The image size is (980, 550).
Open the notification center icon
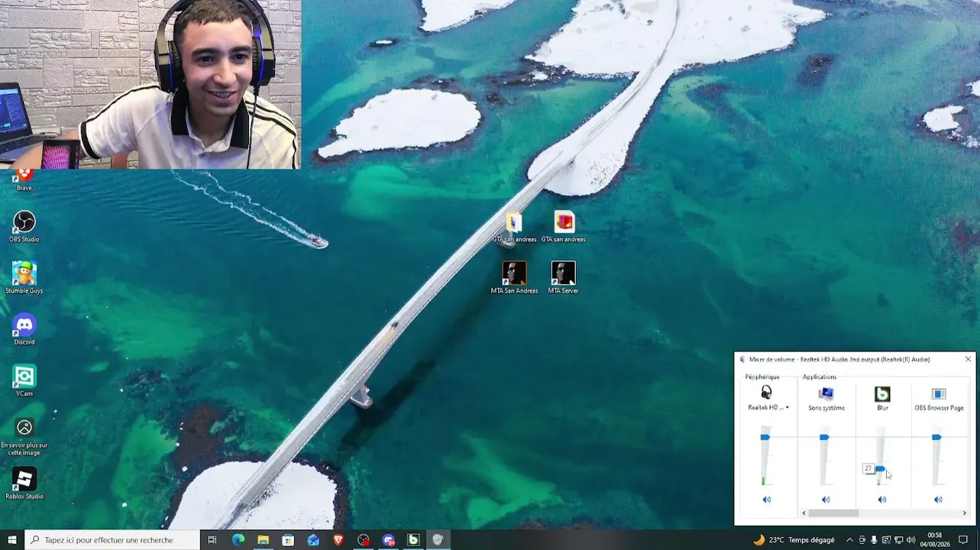[x=963, y=540]
